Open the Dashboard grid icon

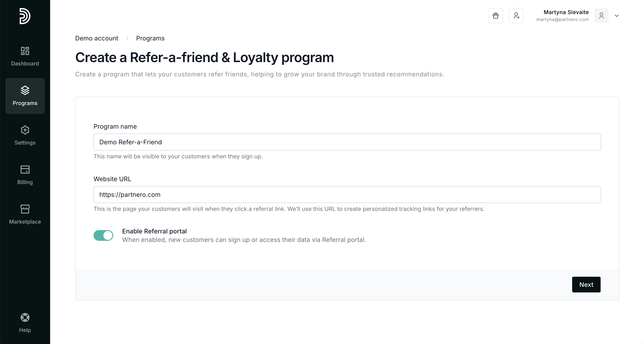[25, 51]
